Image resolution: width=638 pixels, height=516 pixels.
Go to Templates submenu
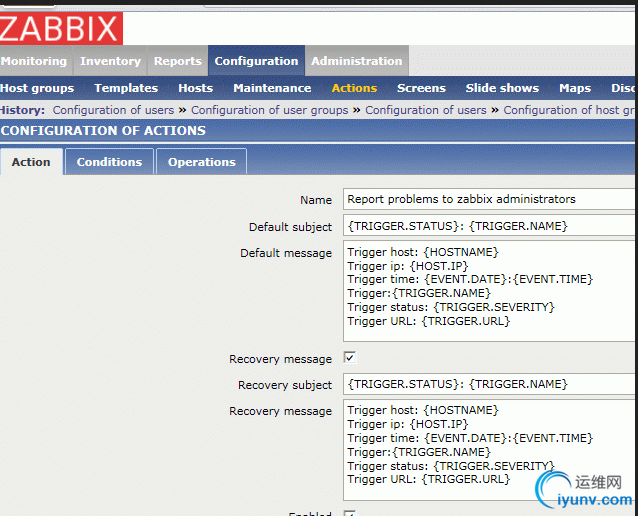pos(126,88)
